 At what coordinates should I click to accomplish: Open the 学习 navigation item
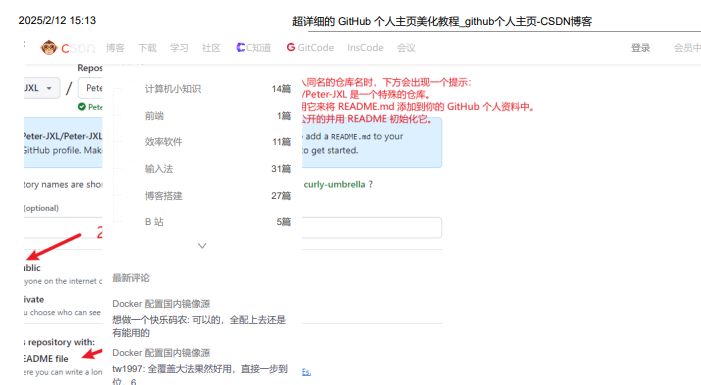tap(179, 48)
